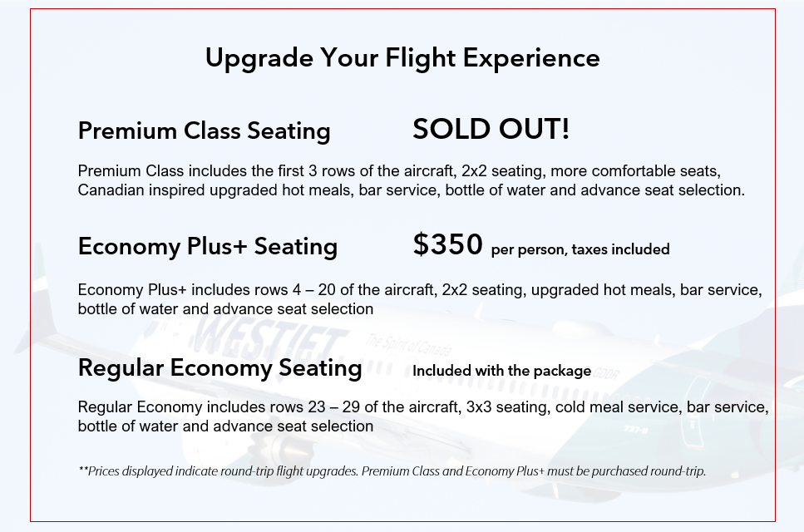Click the WestJet logo on the aircraft
This screenshot has height=532, width=804.
(x=267, y=337)
